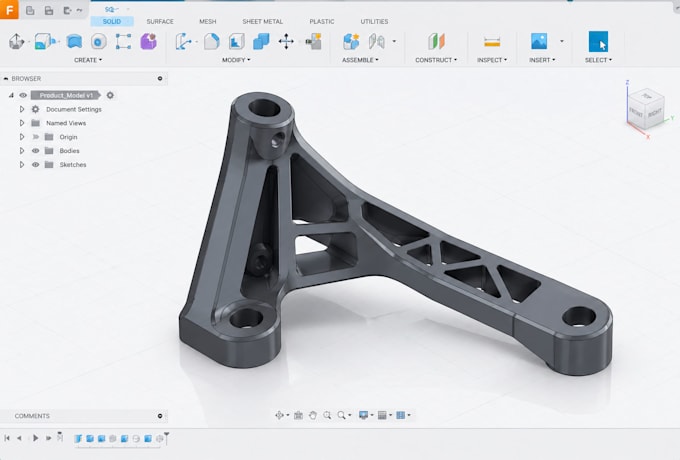Click the New Component icon in Assemble

point(351,42)
